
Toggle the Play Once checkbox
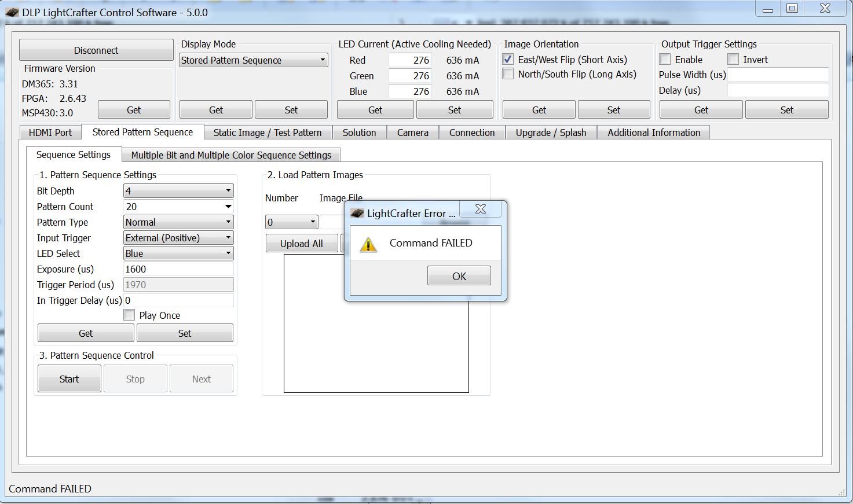[129, 315]
